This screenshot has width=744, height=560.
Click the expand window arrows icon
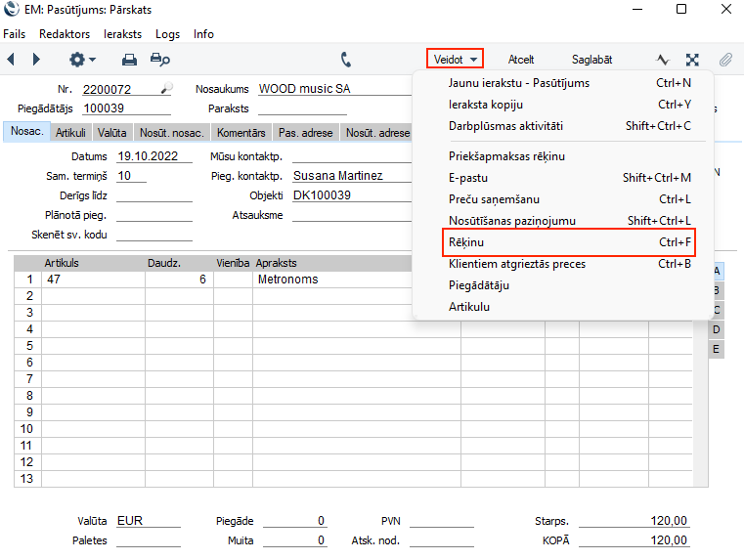pos(692,60)
